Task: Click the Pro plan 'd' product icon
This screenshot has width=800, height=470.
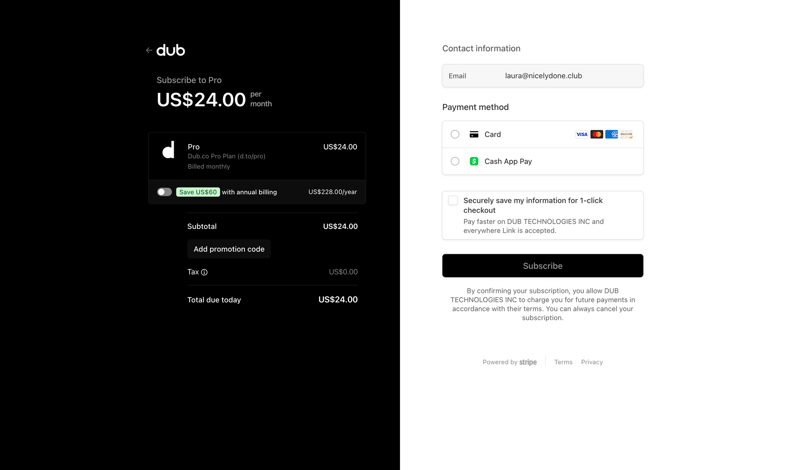Action: click(x=168, y=150)
